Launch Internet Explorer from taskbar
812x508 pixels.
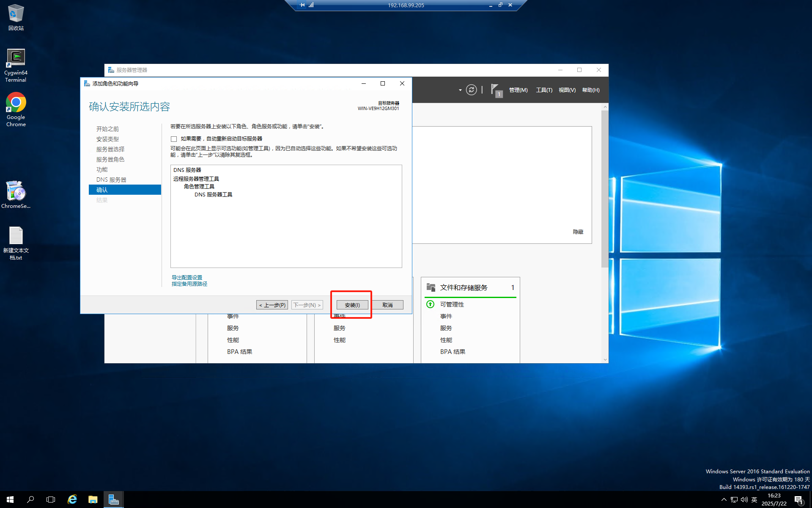coord(72,500)
